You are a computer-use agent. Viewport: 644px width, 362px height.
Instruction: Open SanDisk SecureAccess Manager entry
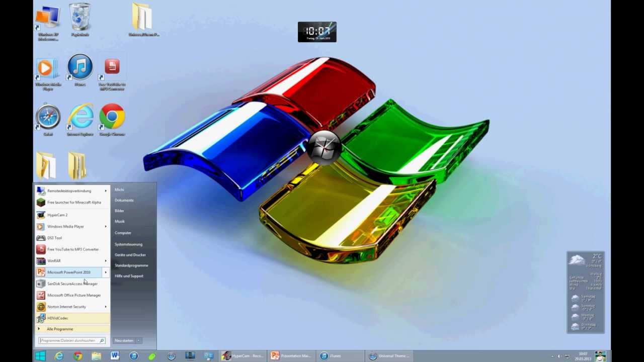72,284
